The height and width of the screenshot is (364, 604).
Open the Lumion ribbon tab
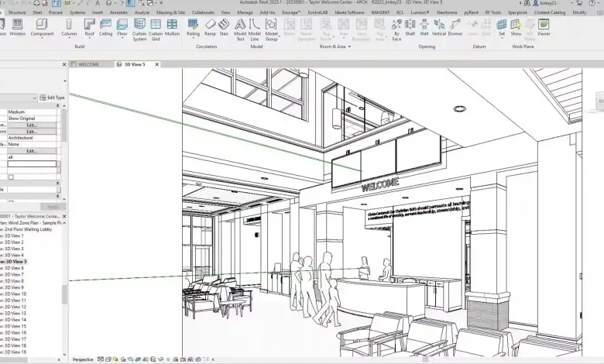420,12
